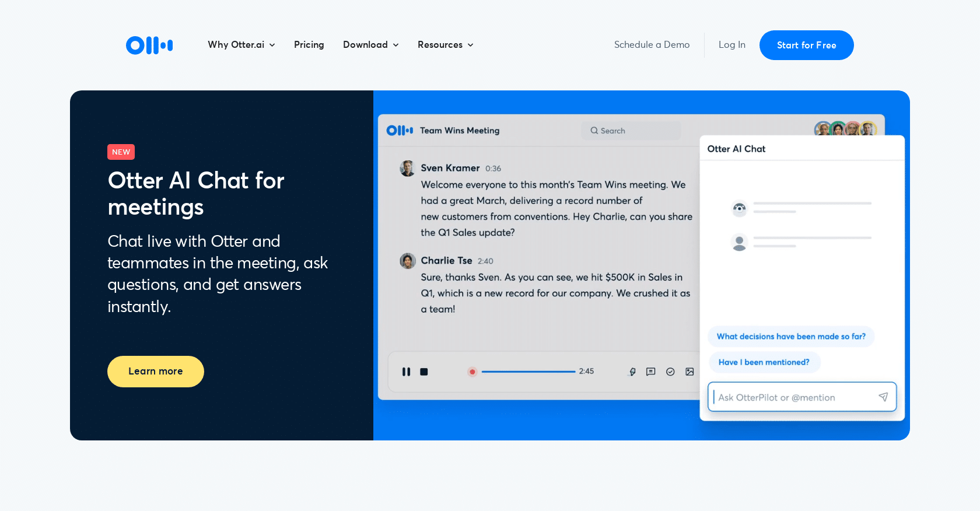Click Sven Kramer's avatar photo
Screen dimensions: 980x511
tap(407, 169)
